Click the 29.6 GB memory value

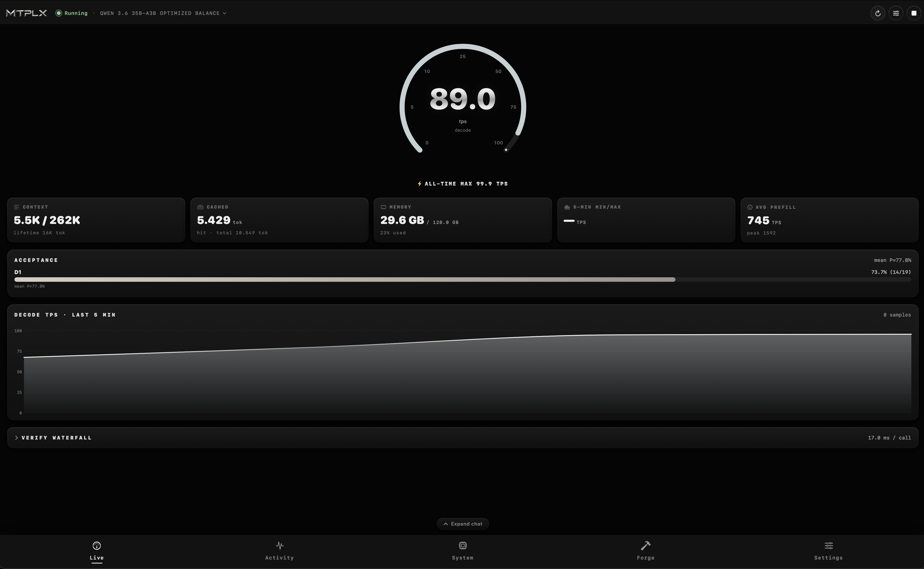[x=402, y=220]
